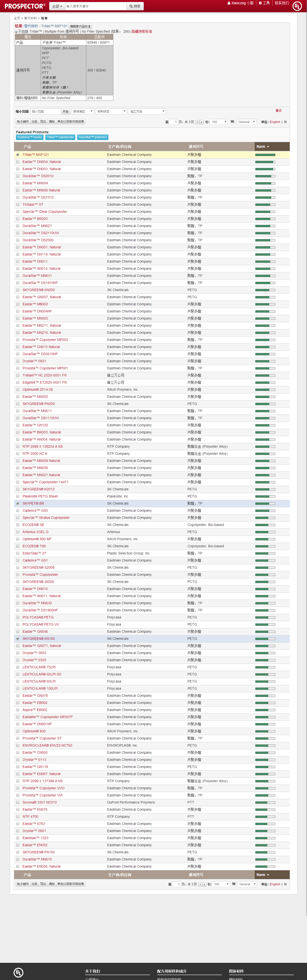Open the Tritan™ copolyester featured product
The height and width of the screenshot is (980, 307).
[60, 137]
